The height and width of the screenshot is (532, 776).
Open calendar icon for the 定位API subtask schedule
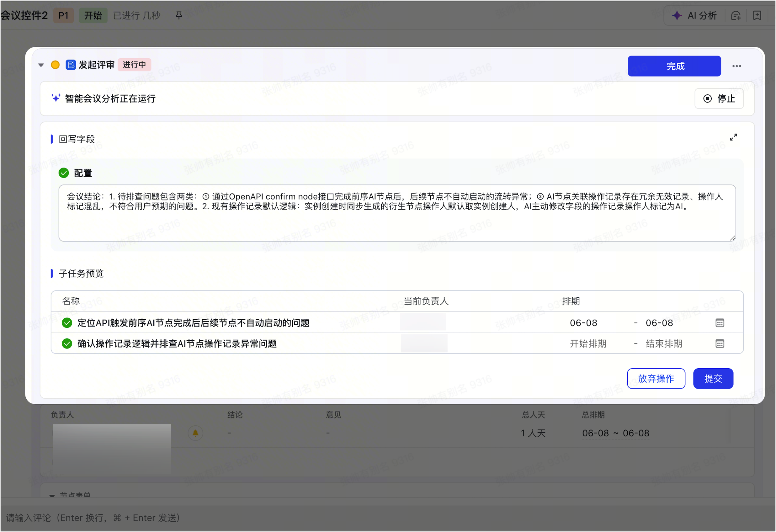(720, 323)
